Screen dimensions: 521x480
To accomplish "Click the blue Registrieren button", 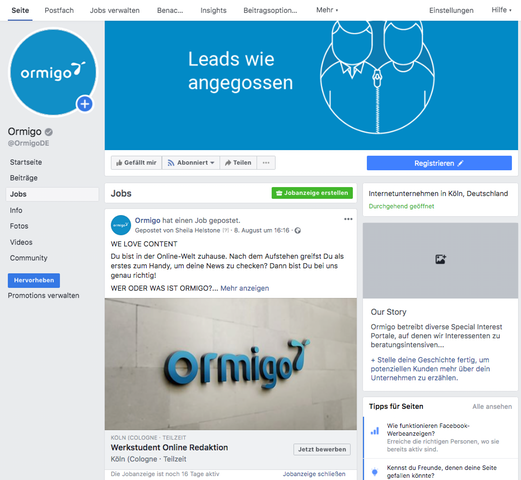I will pyautogui.click(x=439, y=163).
